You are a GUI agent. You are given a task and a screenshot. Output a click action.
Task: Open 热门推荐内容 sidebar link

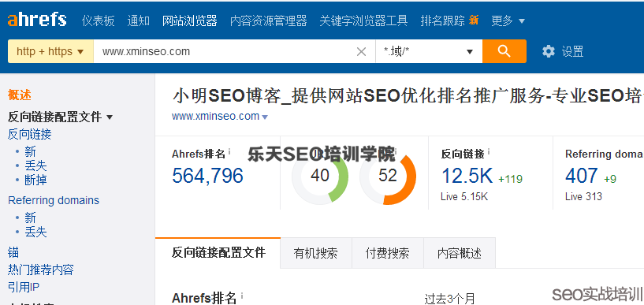tap(41, 270)
